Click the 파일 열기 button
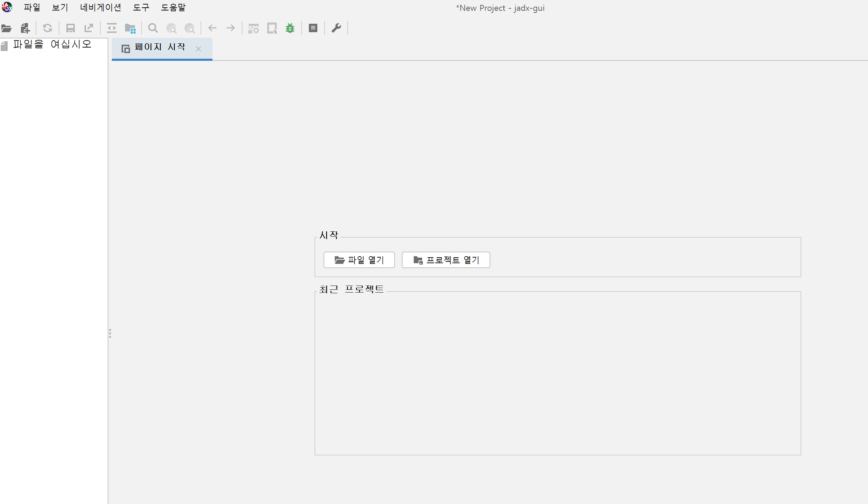 pos(359,260)
